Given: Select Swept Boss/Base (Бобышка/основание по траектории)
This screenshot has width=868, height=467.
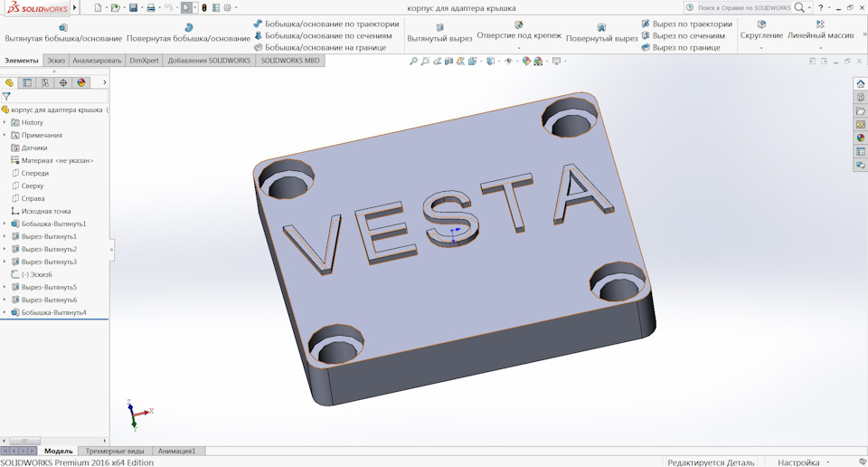Looking at the screenshot, I should (326, 24).
